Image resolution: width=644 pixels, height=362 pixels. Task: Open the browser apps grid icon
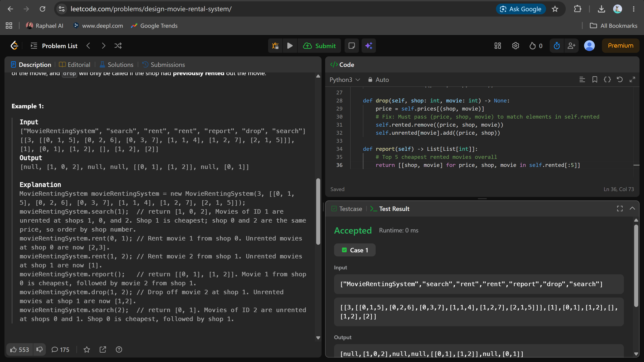pyautogui.click(x=9, y=26)
